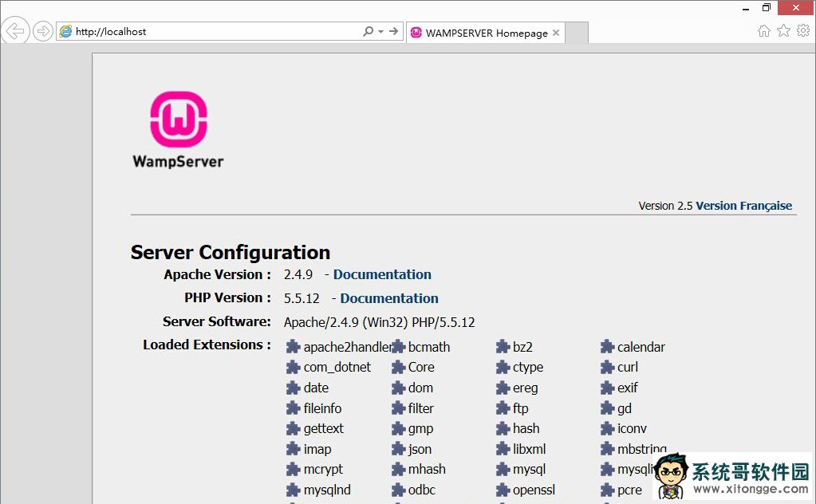Viewport: 816px width, 504px height.
Task: Open Apache Version Documentation link
Action: [382, 274]
